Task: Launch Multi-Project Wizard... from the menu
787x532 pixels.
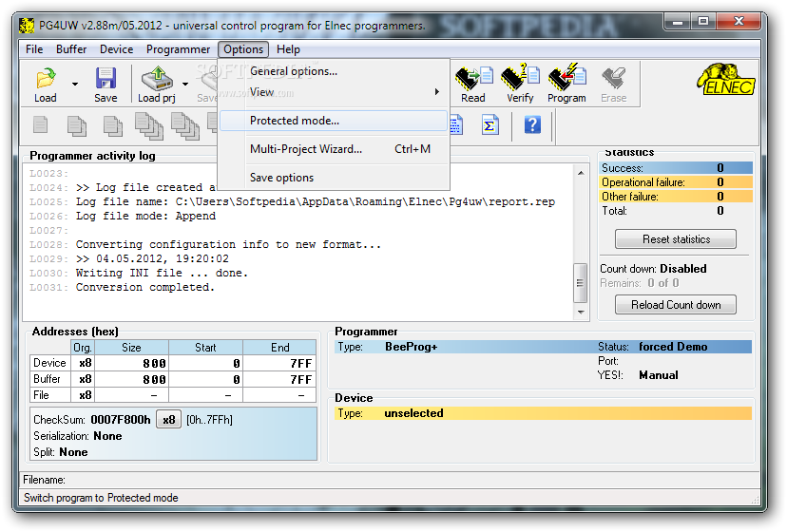Action: 334,149
